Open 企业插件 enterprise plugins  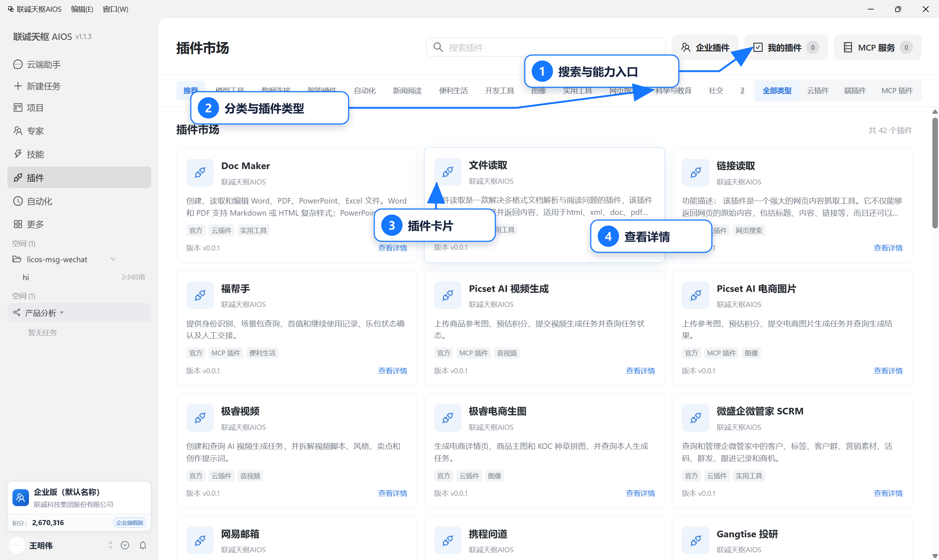[x=705, y=47]
